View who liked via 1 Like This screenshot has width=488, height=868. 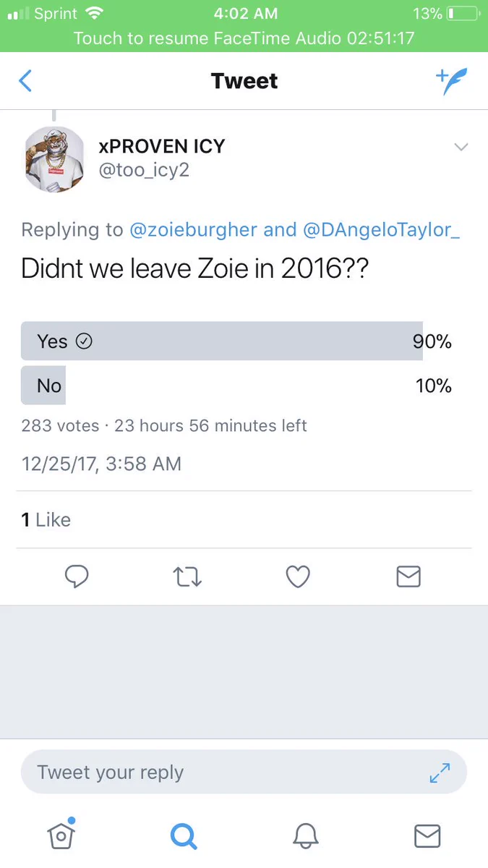(46, 519)
